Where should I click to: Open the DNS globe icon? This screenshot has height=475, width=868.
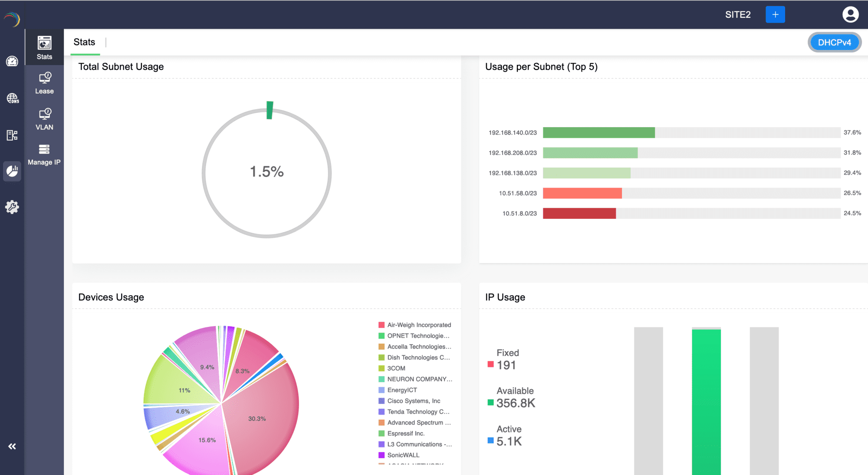point(12,98)
